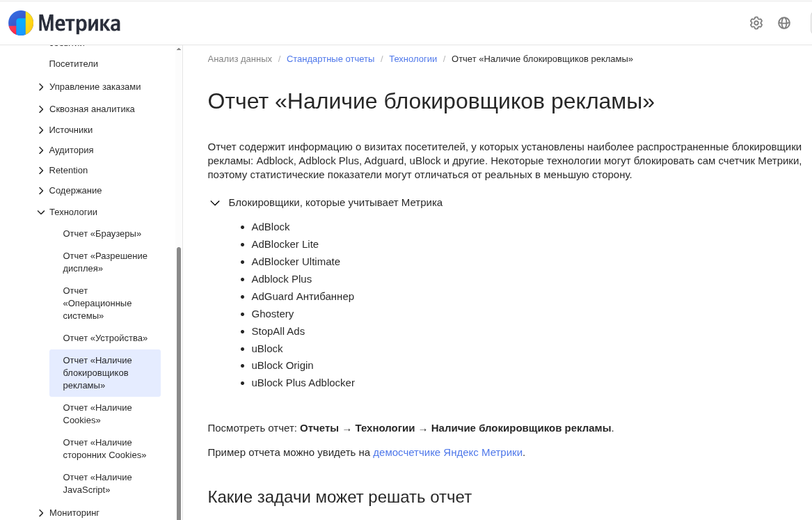Collapse the Блокировщики, которые учитывает Метрика list
The width and height of the screenshot is (812, 520).
tap(214, 203)
